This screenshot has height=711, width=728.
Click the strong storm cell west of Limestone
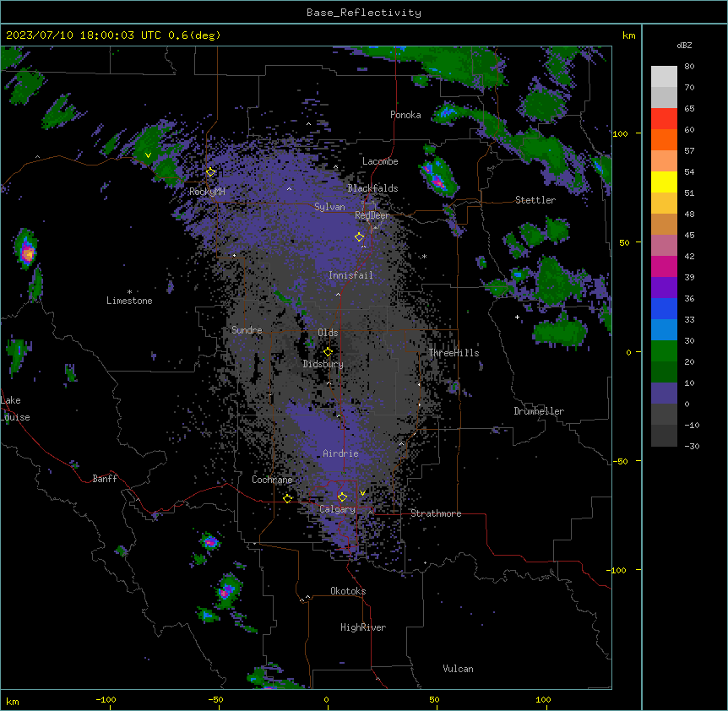click(x=27, y=250)
